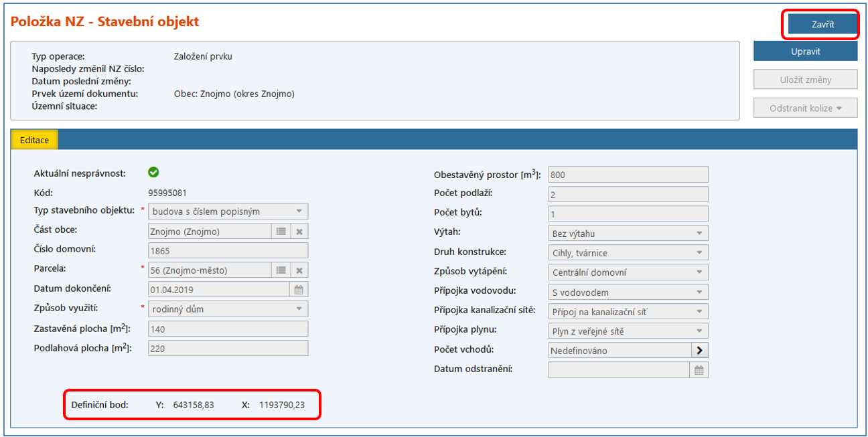Clear the Část obce field value
Screen dimensions: 868x437
point(299,231)
